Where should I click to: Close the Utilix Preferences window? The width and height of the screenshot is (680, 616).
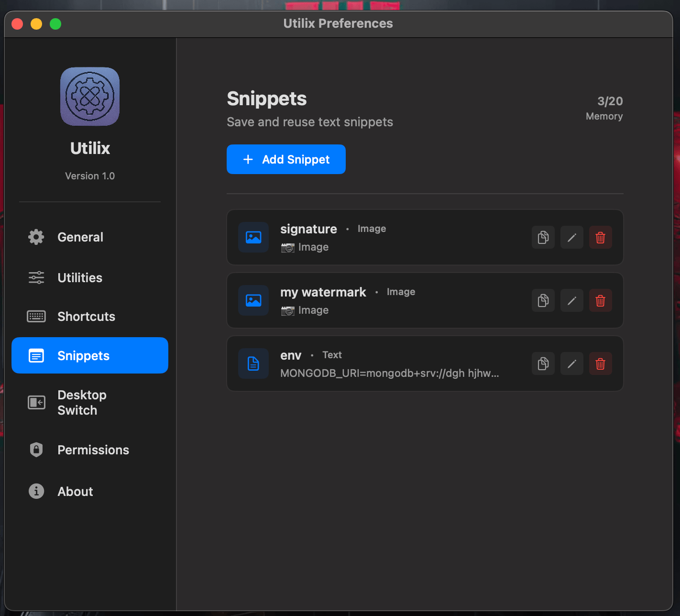click(17, 24)
